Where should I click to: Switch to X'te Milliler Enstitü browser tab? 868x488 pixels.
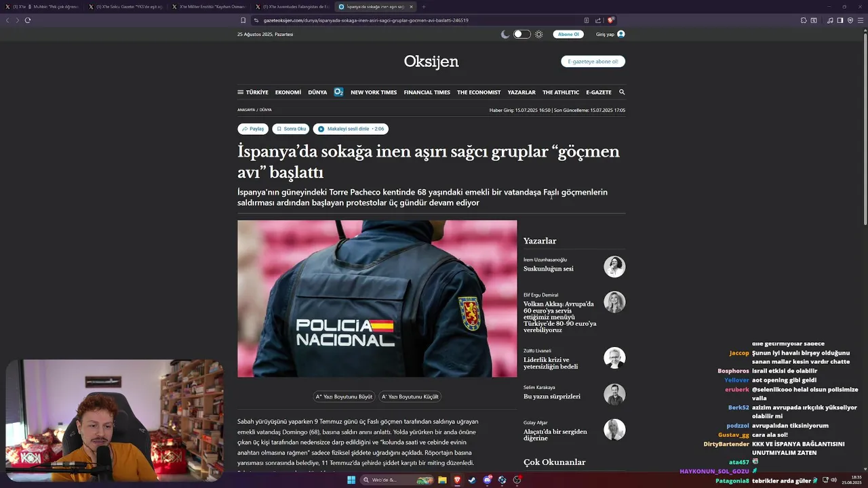tap(209, 7)
